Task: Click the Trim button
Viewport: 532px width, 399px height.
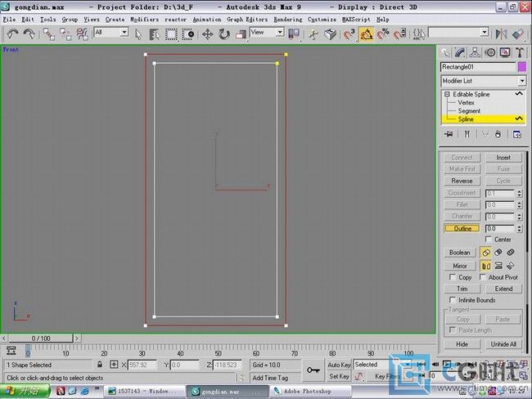Action: (462, 289)
